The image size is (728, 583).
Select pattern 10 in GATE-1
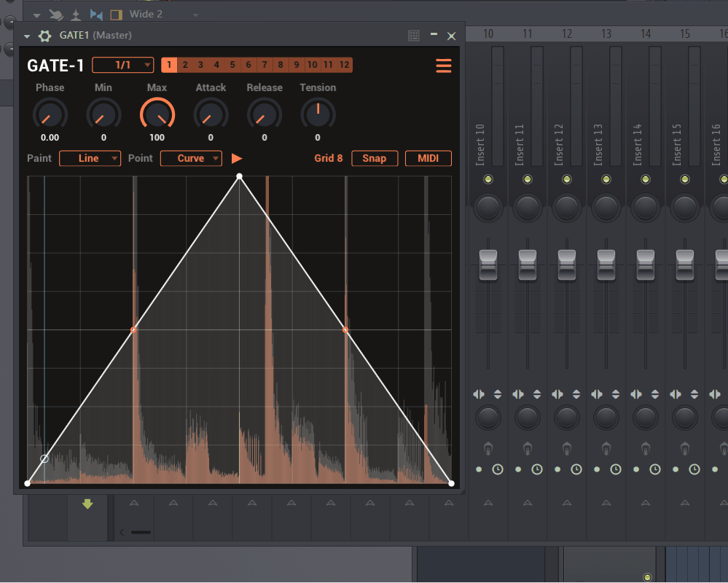[x=313, y=65]
